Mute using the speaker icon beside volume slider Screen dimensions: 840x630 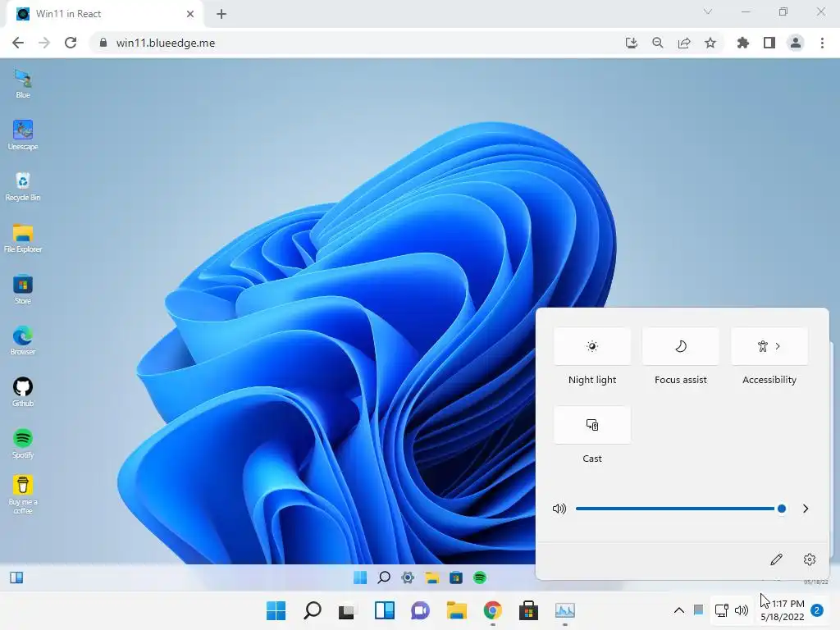coord(559,509)
